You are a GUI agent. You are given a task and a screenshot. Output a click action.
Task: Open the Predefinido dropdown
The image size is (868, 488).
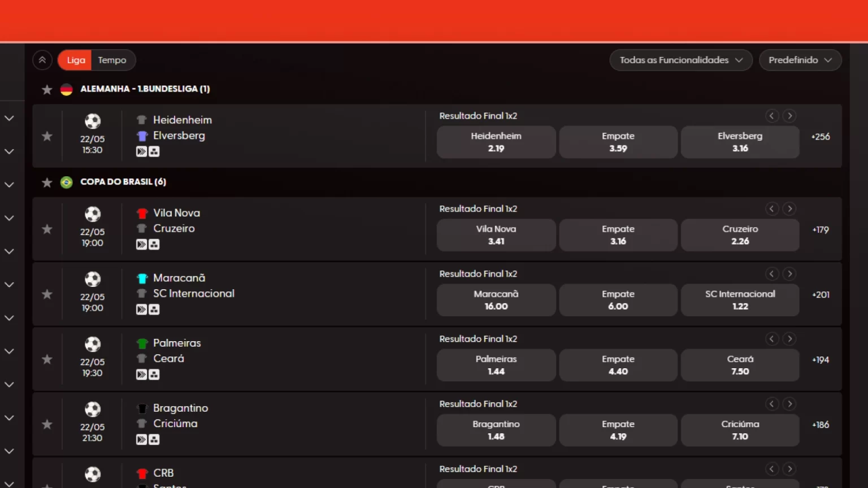[x=800, y=60]
